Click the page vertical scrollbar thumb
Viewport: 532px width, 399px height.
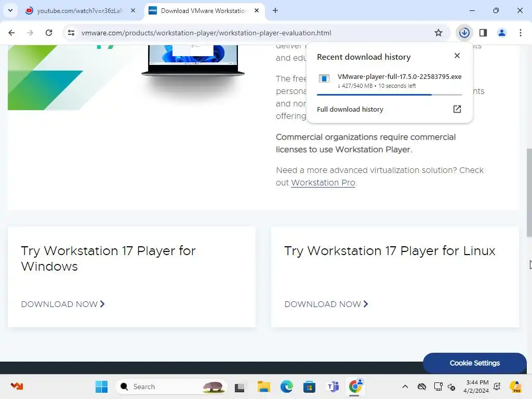click(x=529, y=193)
